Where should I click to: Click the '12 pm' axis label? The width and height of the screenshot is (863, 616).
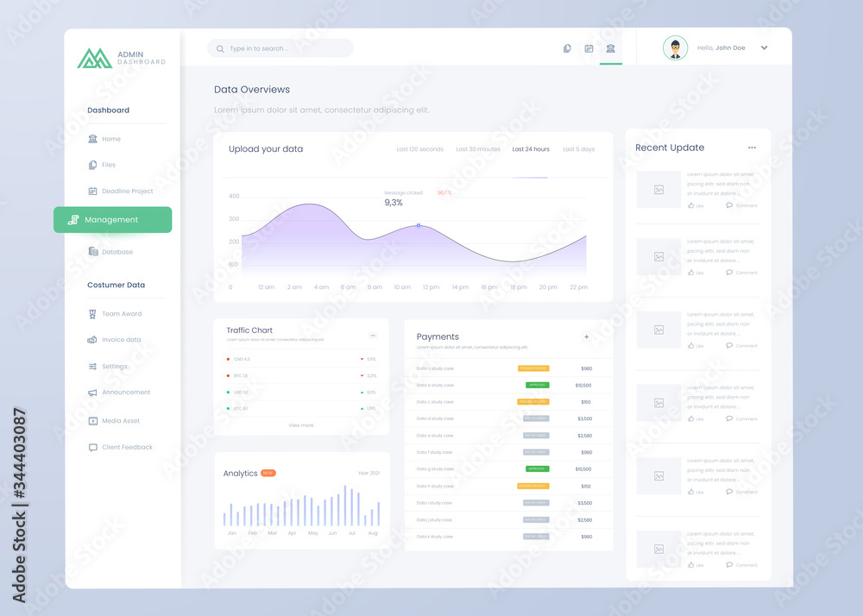tap(431, 287)
